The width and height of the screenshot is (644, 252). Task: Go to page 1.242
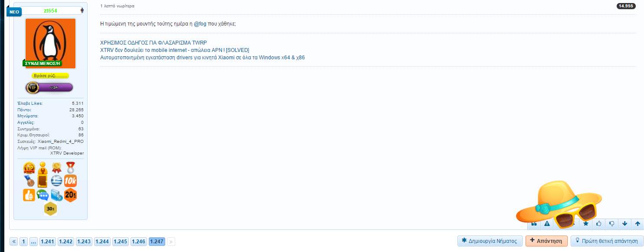click(x=66, y=242)
